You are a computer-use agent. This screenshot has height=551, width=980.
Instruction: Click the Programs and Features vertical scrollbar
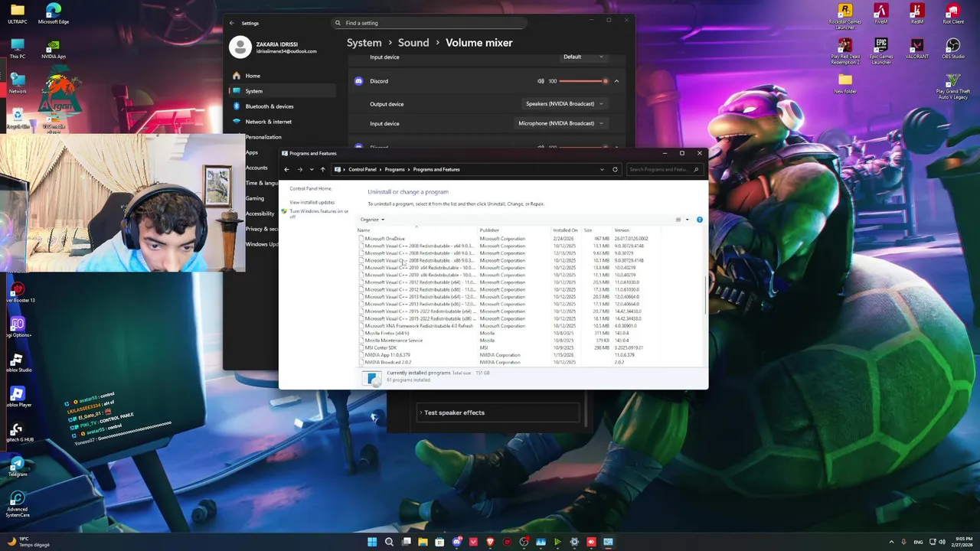pyautogui.click(x=704, y=295)
